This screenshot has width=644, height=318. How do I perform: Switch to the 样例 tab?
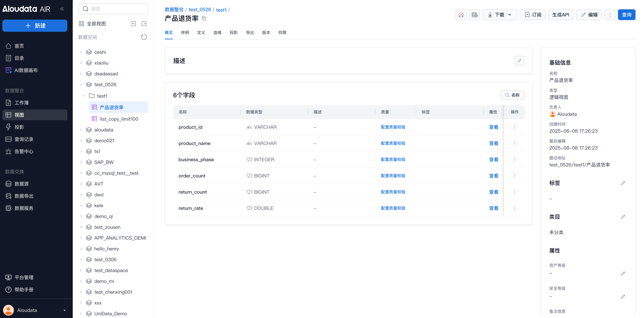(185, 32)
